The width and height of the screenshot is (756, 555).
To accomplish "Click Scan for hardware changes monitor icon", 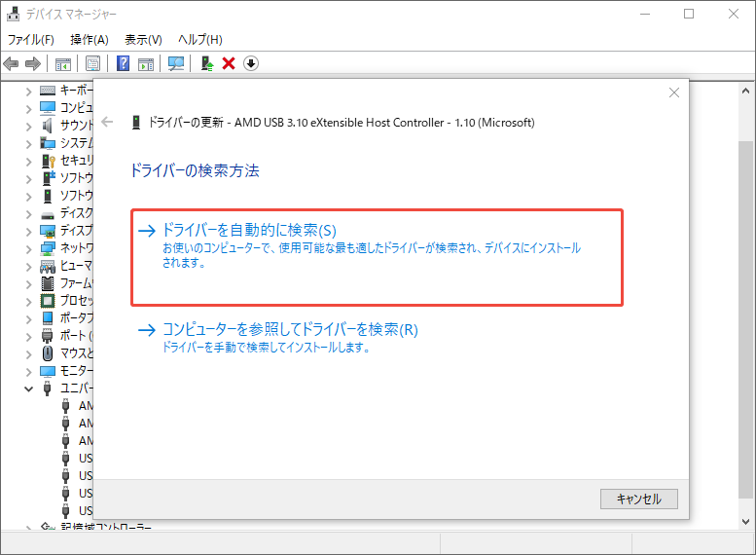I will [176, 63].
